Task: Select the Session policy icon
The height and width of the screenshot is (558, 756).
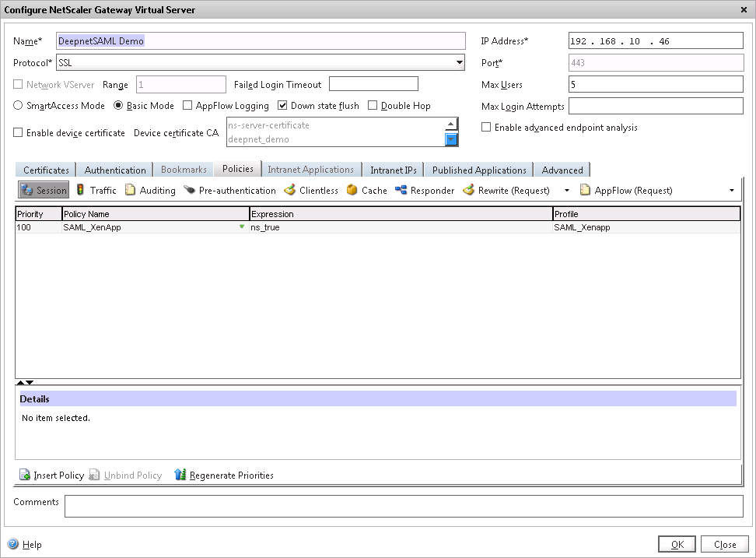Action: [26, 190]
